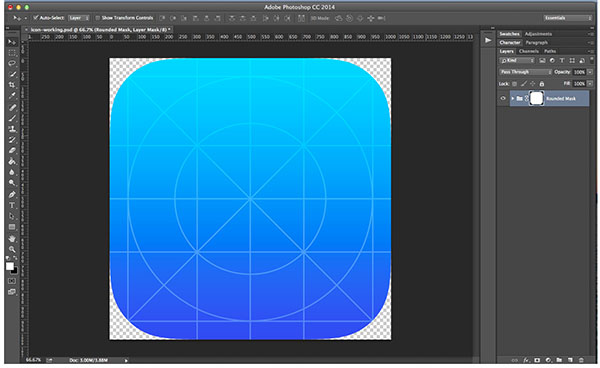Filter layers by type layer icon
The height and width of the screenshot is (368, 600).
[x=562, y=60]
